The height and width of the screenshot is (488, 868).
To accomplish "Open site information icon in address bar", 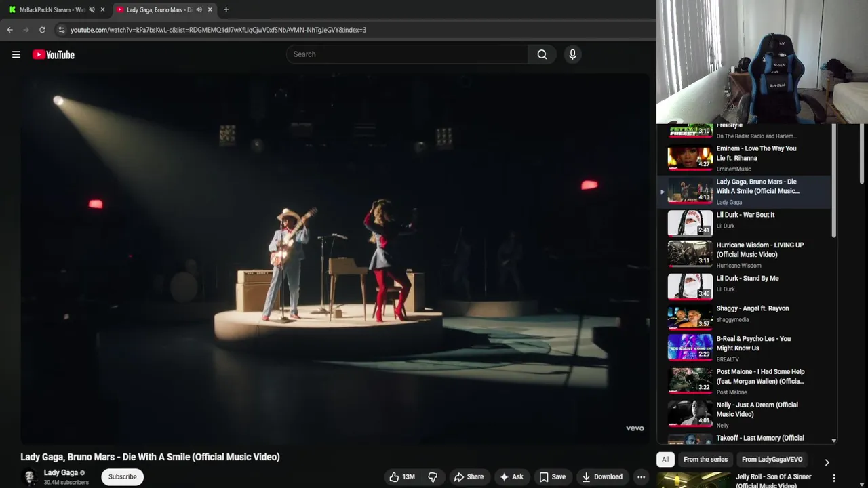I will (62, 30).
